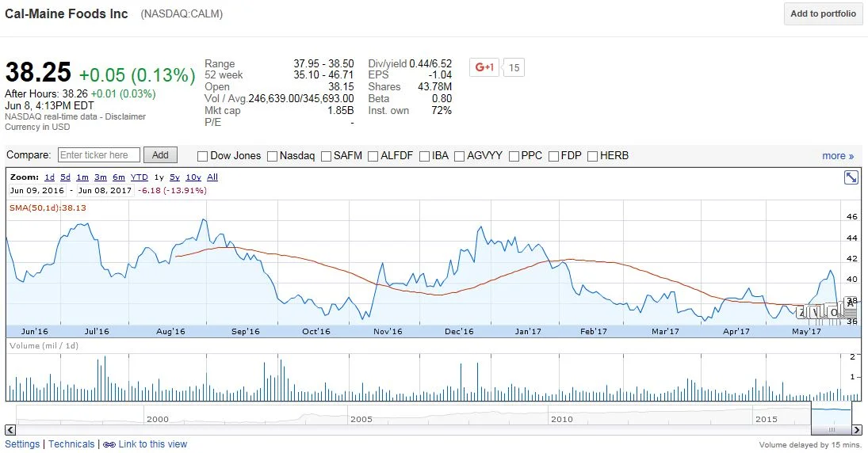Switch chart zoom to 1m
868x453 pixels.
82,177
